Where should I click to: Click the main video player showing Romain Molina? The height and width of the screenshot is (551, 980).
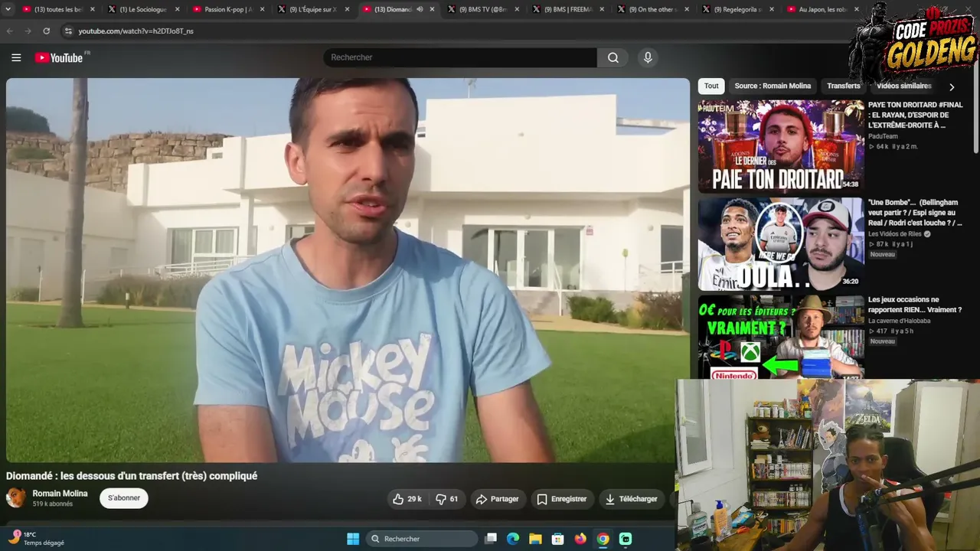[348, 269]
